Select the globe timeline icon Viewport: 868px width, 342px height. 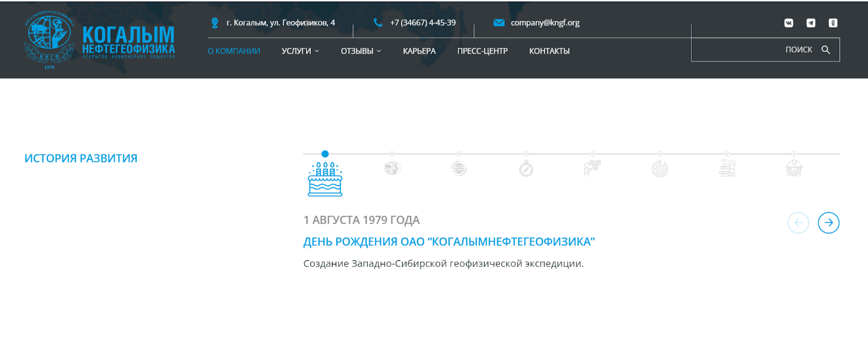[459, 169]
